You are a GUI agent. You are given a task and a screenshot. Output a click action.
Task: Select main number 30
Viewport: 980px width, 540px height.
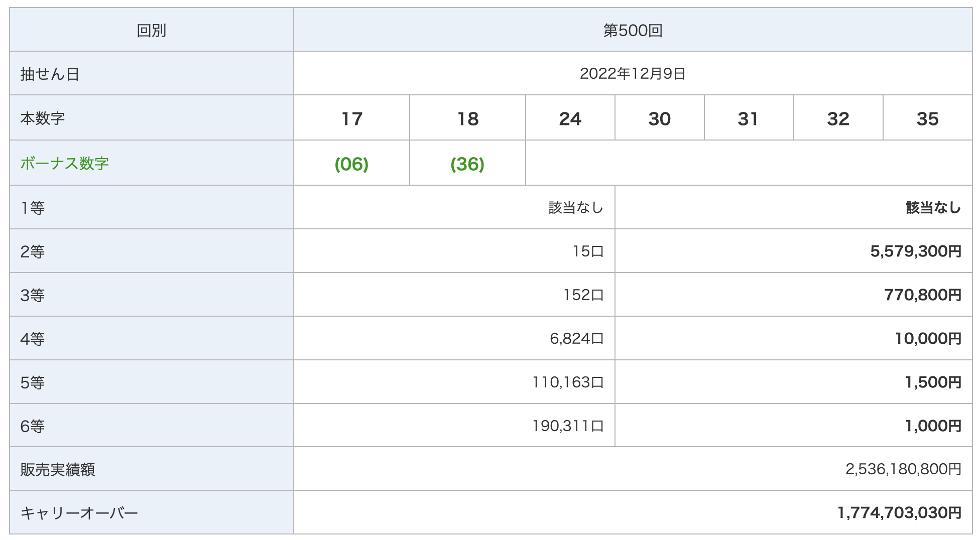(659, 118)
